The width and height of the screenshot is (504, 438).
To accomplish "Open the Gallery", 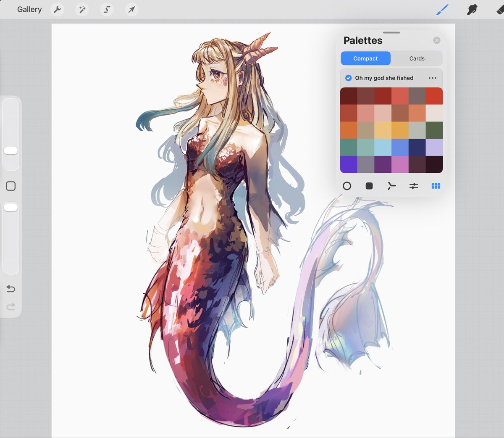I will pyautogui.click(x=29, y=9).
